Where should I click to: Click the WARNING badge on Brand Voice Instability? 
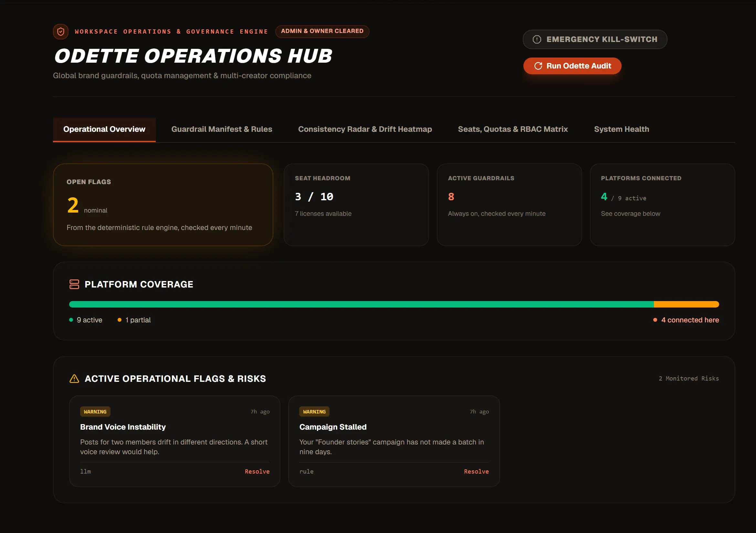(x=95, y=412)
